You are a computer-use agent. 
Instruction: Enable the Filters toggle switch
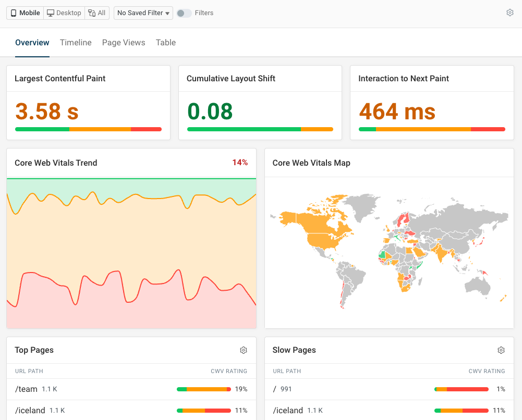tap(184, 13)
